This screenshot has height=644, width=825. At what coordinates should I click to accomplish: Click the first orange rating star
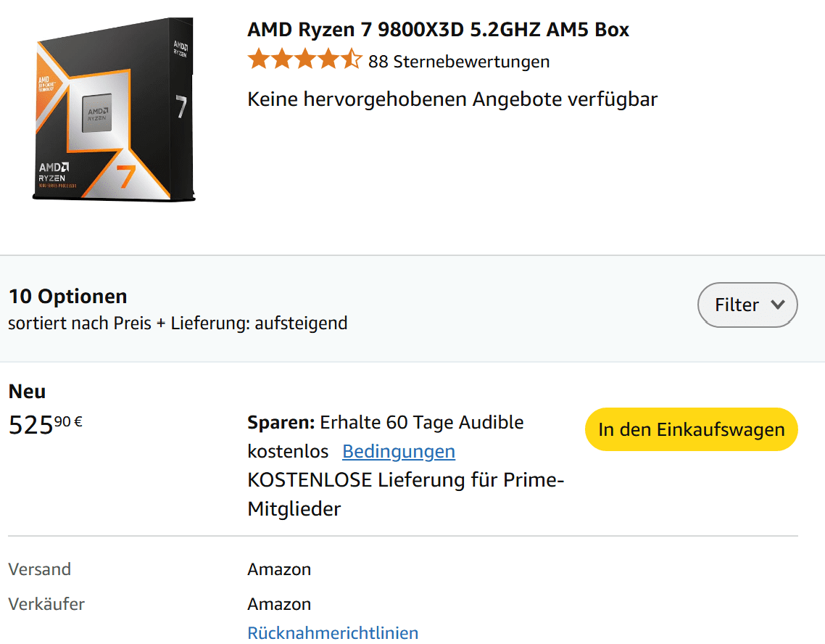click(x=258, y=59)
